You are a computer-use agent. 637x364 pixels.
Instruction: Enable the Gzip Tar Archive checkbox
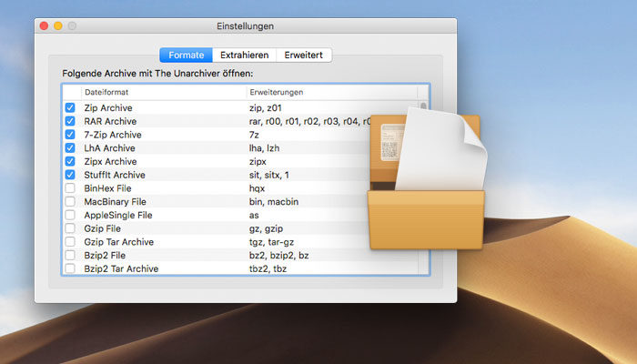tap(70, 242)
